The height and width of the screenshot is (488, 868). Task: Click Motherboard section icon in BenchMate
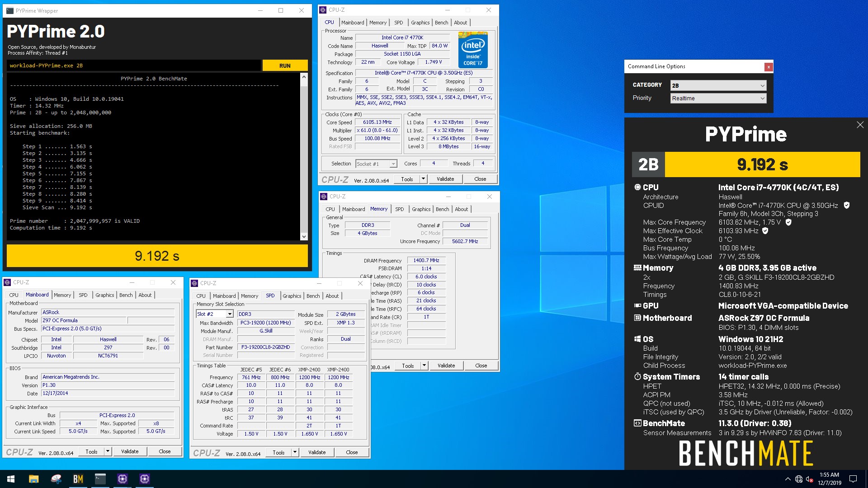(637, 318)
